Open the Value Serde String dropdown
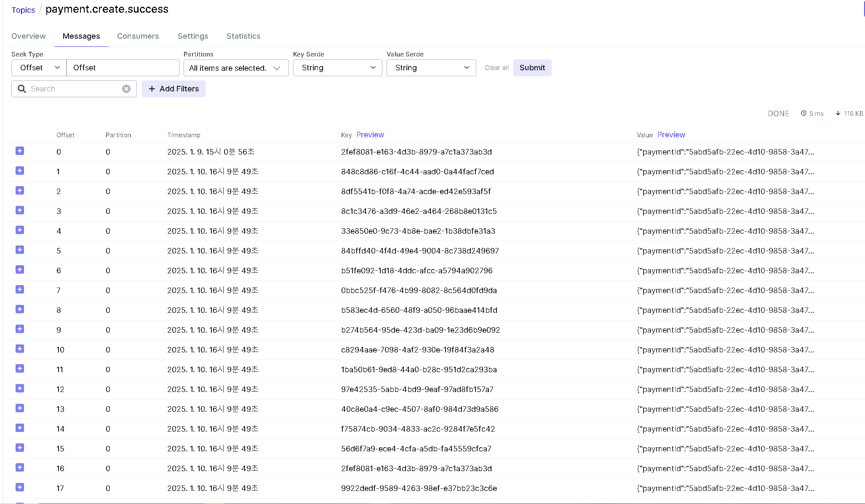865x504 pixels. [x=431, y=68]
